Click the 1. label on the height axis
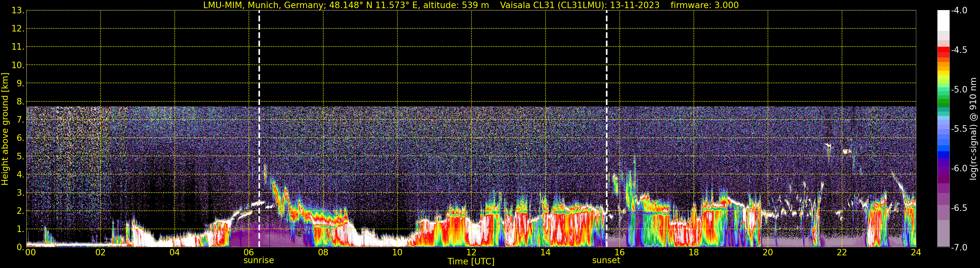The width and height of the screenshot is (980, 268). 20,229
